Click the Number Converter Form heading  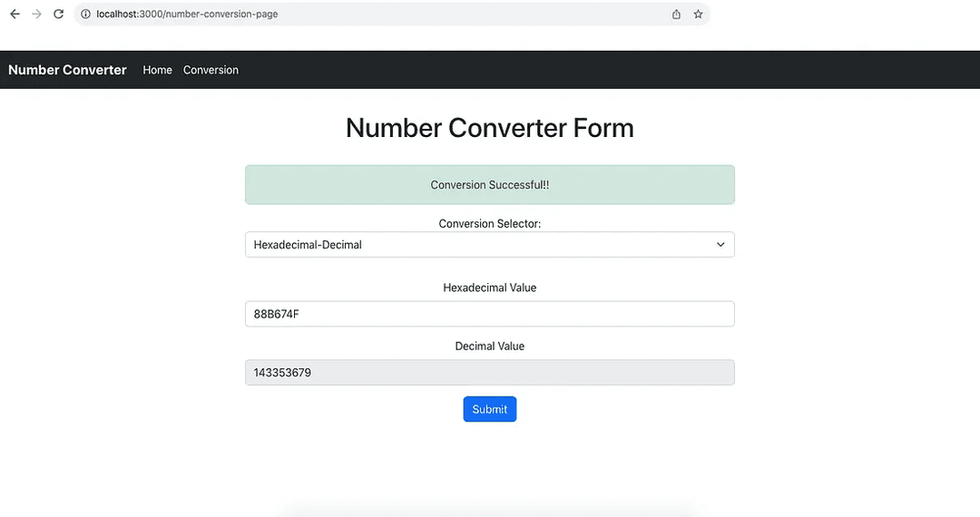(x=489, y=128)
